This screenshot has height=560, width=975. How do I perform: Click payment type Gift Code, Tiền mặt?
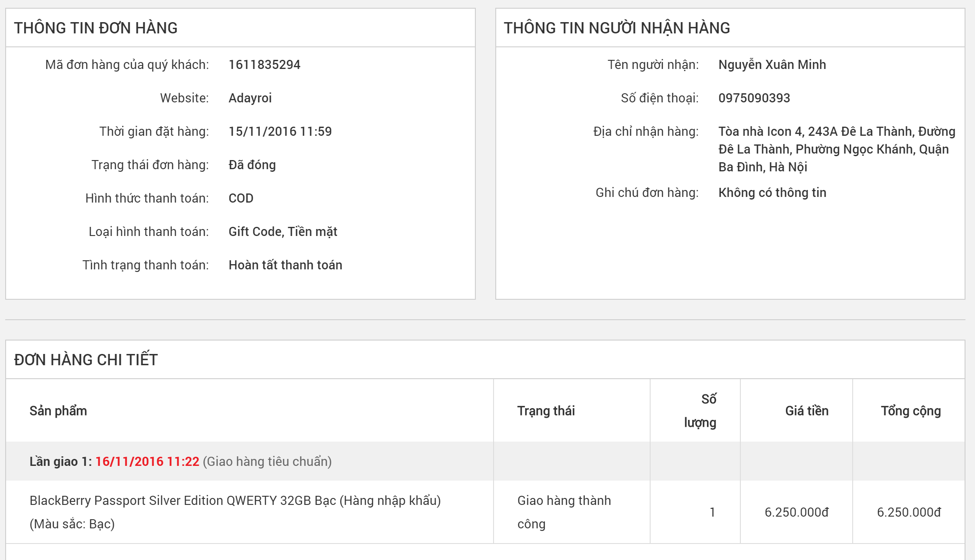pos(283,232)
